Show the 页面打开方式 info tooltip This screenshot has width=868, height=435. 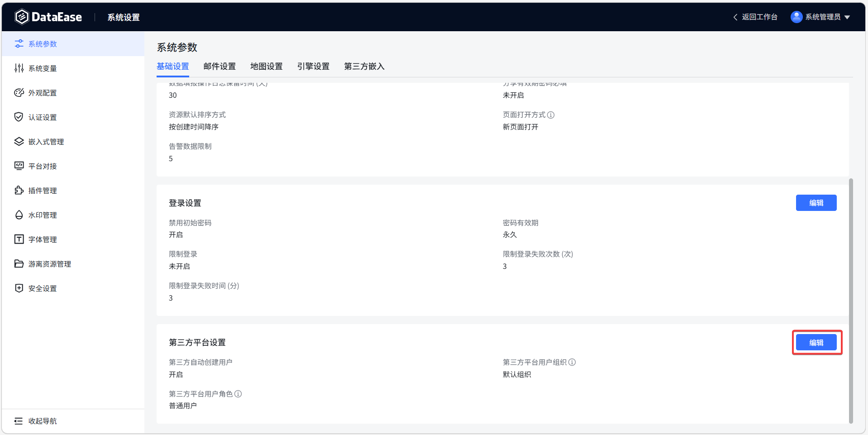[551, 115]
